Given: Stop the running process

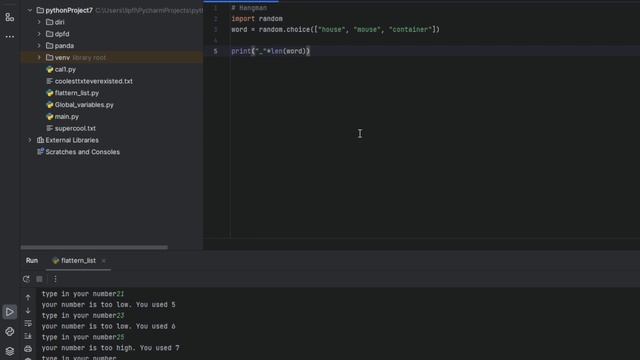Looking at the screenshot, I should click(x=39, y=279).
